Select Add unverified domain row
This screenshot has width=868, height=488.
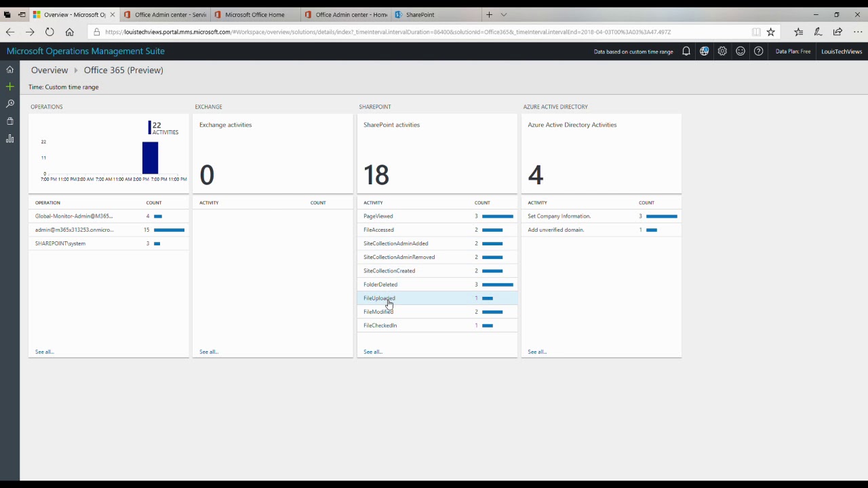click(x=601, y=230)
